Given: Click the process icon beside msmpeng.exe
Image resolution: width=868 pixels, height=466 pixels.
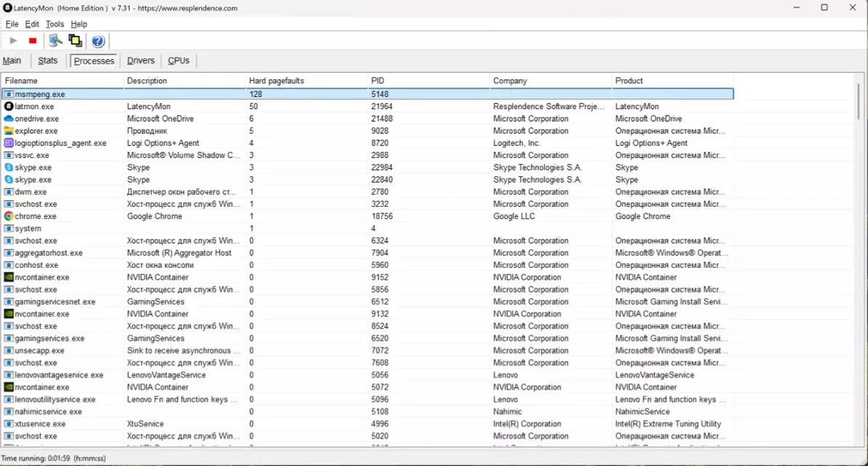Looking at the screenshot, I should (9, 94).
